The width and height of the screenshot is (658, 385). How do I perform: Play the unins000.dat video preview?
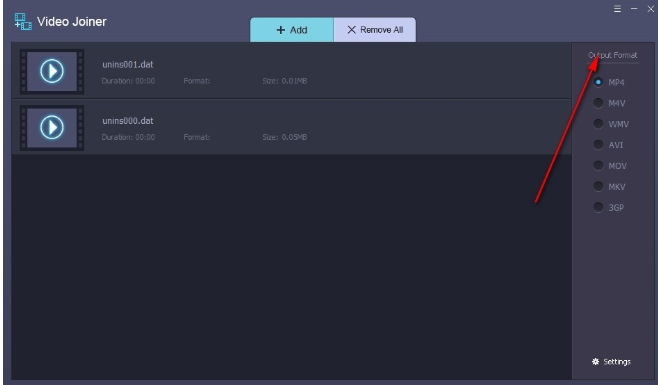tap(52, 127)
